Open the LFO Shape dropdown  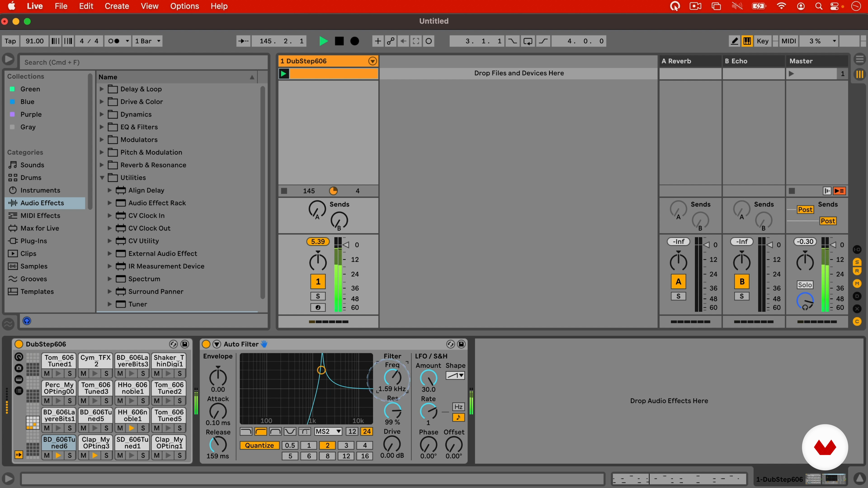coord(455,375)
